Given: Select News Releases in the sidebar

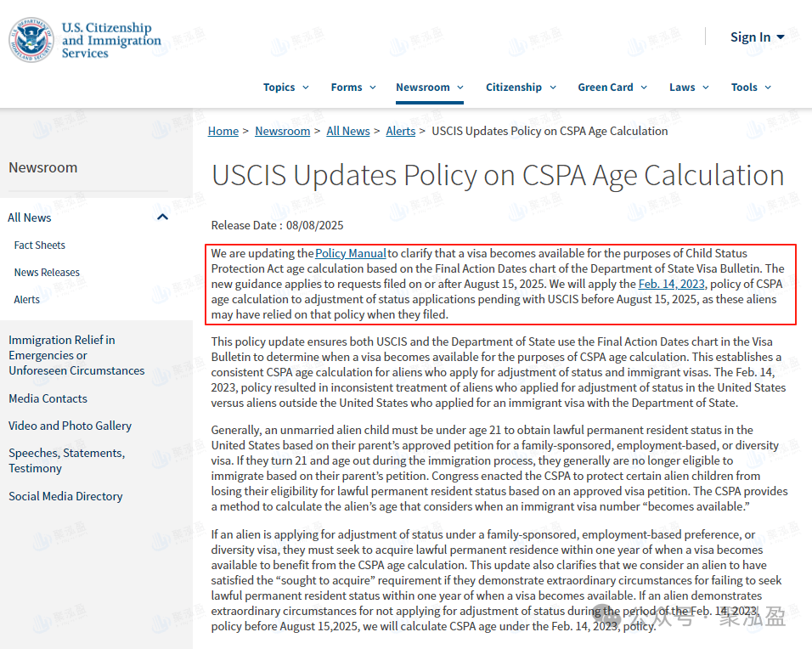Looking at the screenshot, I should pyautogui.click(x=47, y=272).
